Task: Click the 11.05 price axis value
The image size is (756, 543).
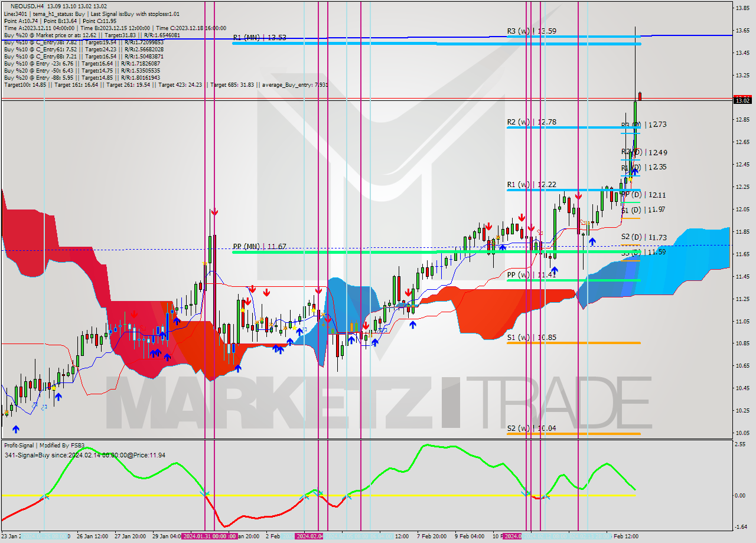Action: coord(742,321)
